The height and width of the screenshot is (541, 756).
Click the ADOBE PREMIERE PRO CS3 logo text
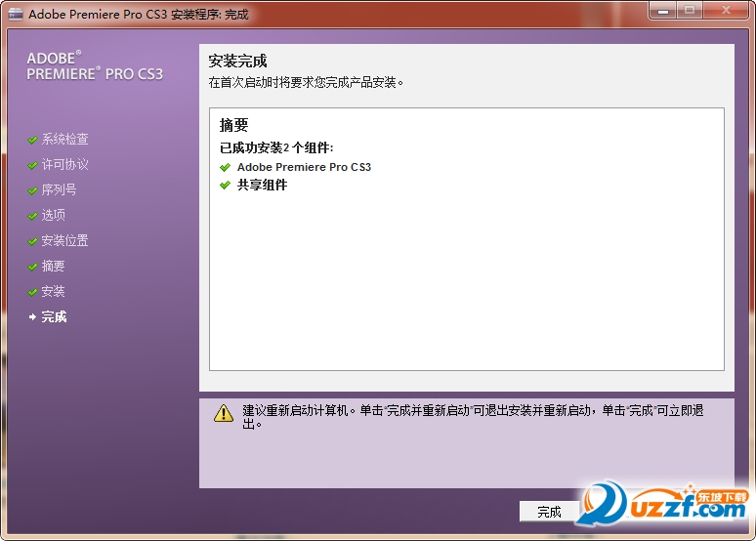click(x=95, y=66)
